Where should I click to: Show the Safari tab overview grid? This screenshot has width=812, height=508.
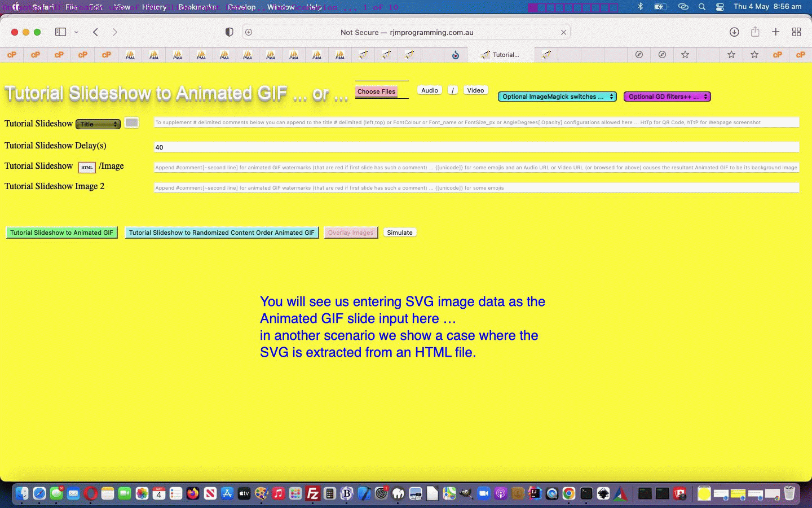796,32
